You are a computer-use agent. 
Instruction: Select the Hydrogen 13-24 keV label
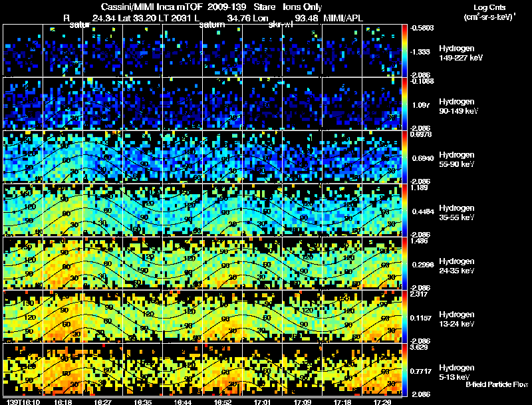[458, 319]
